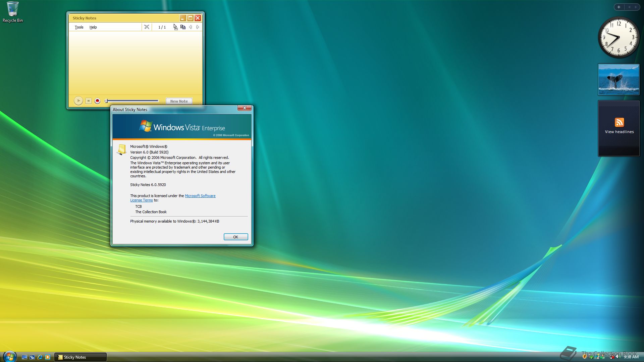
Task: Click the 'Copyright © 2006 Microsoft Corporation' line
Action: point(179,158)
